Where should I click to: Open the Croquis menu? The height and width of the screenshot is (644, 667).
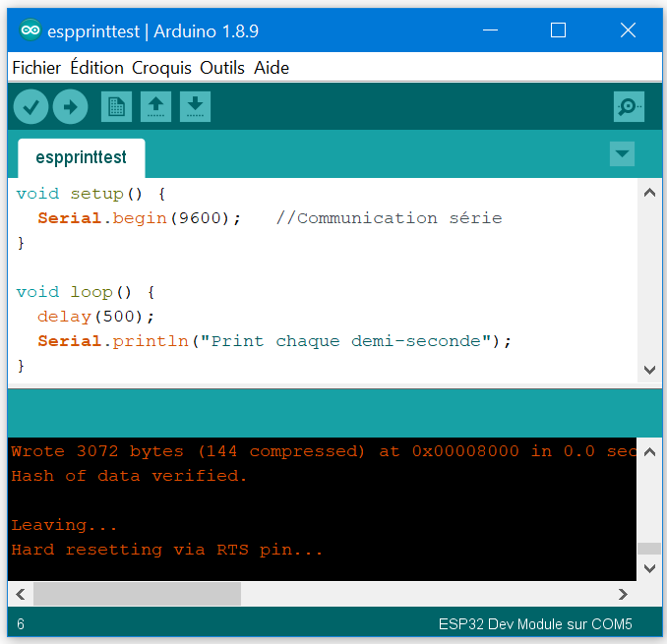[161, 68]
